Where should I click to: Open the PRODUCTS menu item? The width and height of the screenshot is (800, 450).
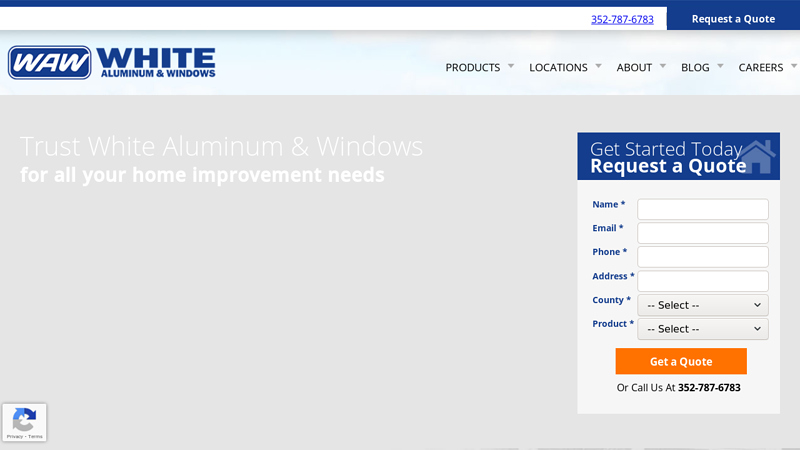[472, 67]
